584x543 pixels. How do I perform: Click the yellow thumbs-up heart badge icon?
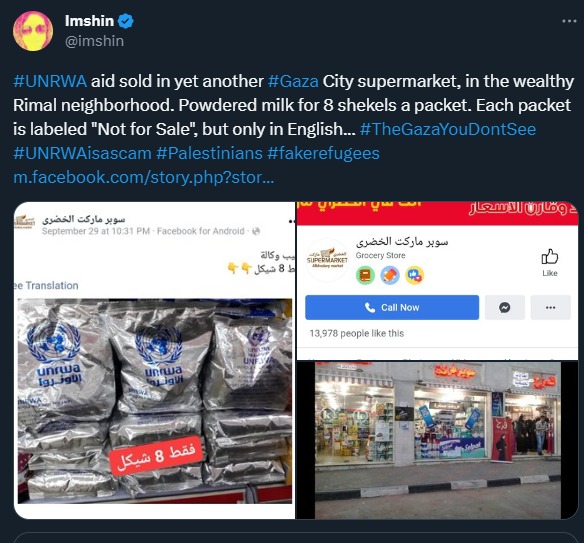pos(415,276)
